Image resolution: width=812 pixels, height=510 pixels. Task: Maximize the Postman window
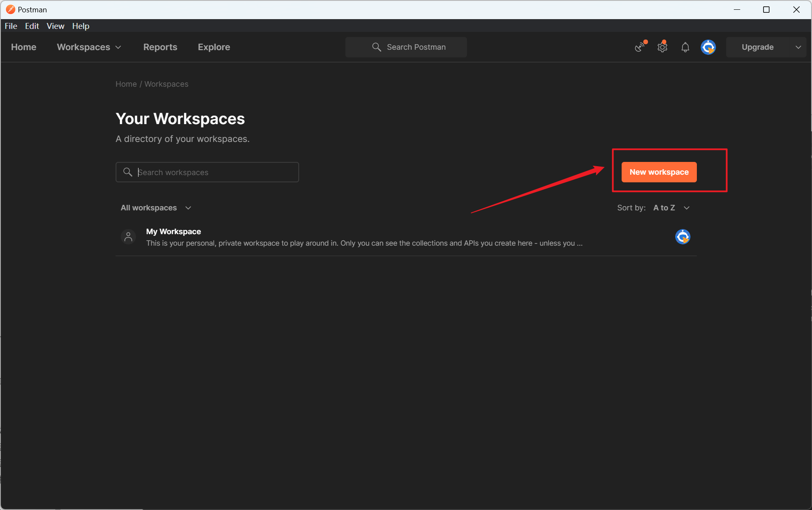(766, 9)
